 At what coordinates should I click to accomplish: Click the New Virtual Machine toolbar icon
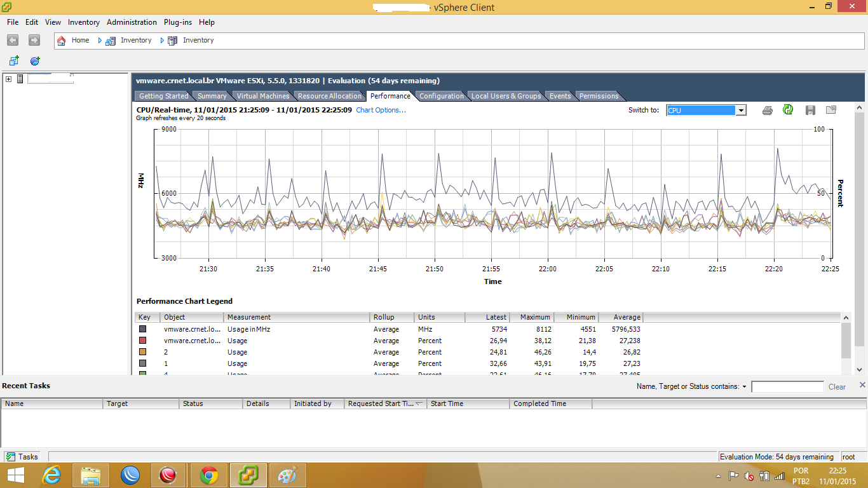click(14, 61)
